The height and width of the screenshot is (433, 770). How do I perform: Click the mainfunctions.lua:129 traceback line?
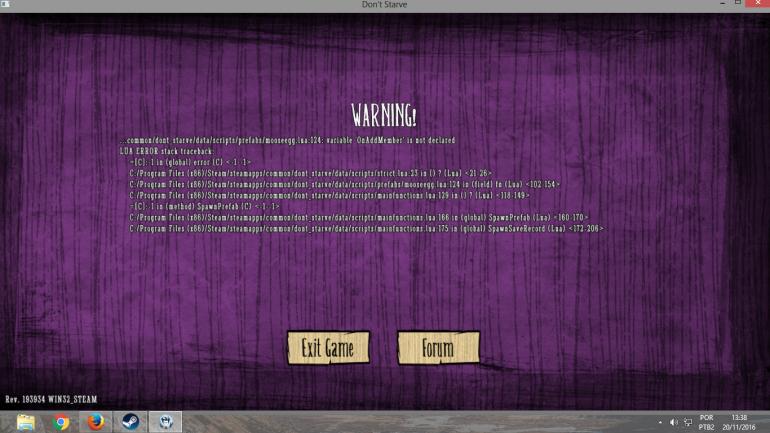click(x=330, y=195)
